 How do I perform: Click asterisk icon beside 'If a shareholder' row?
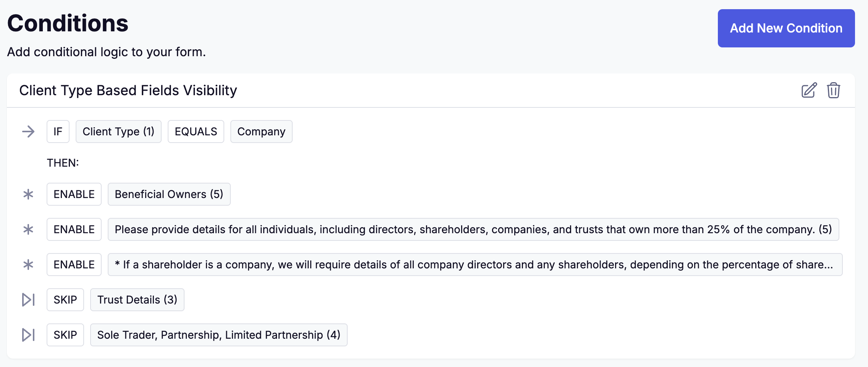tap(28, 265)
